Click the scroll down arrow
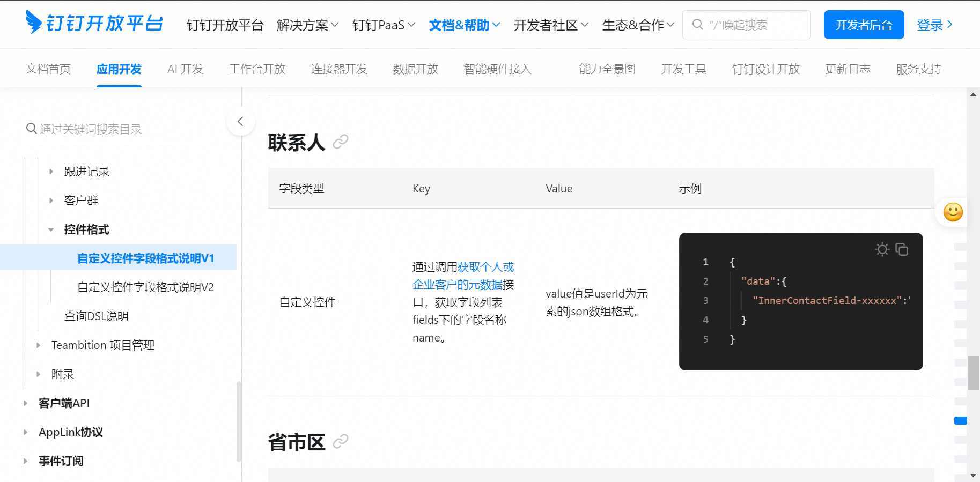The width and height of the screenshot is (980, 482). [973, 476]
